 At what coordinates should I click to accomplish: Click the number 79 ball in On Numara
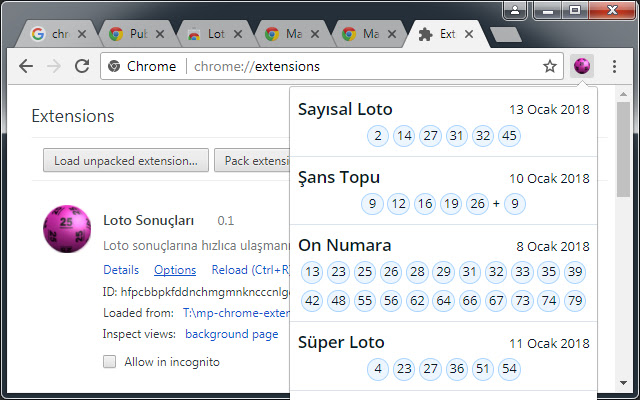pyautogui.click(x=575, y=301)
